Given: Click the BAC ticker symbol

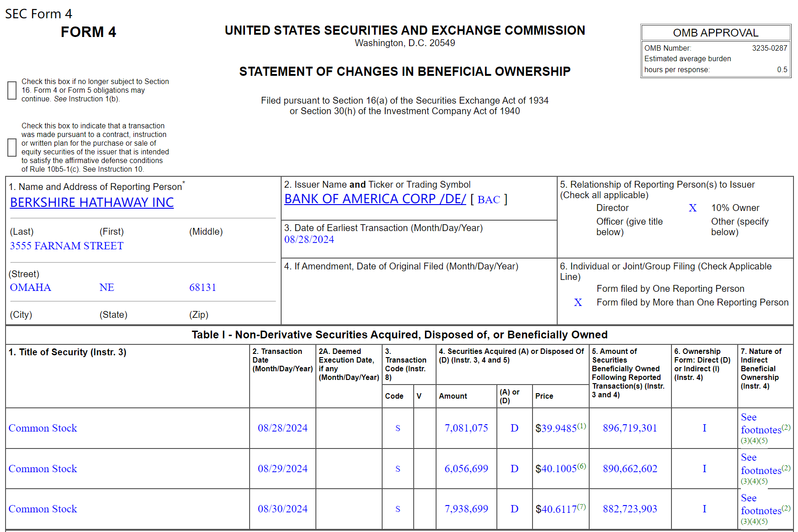Looking at the screenshot, I should pyautogui.click(x=489, y=200).
